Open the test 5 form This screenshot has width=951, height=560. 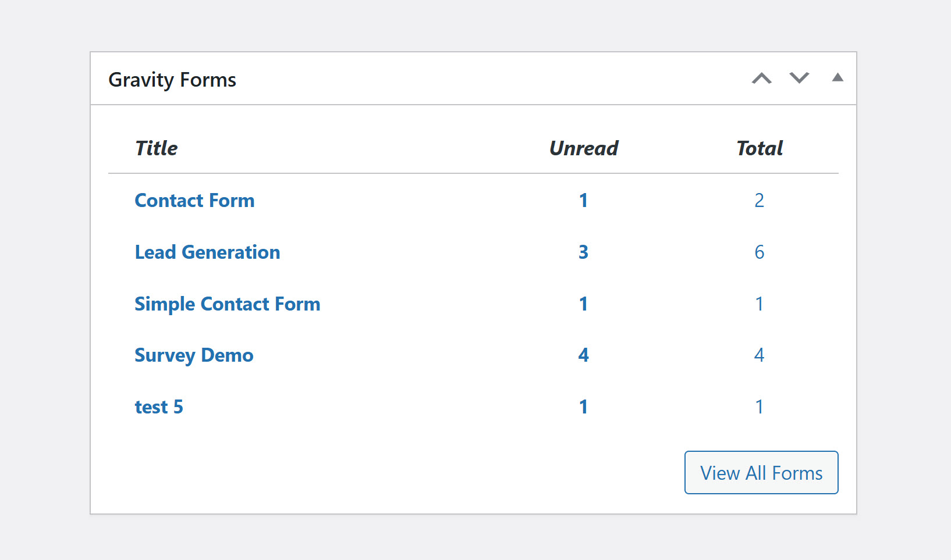(159, 407)
